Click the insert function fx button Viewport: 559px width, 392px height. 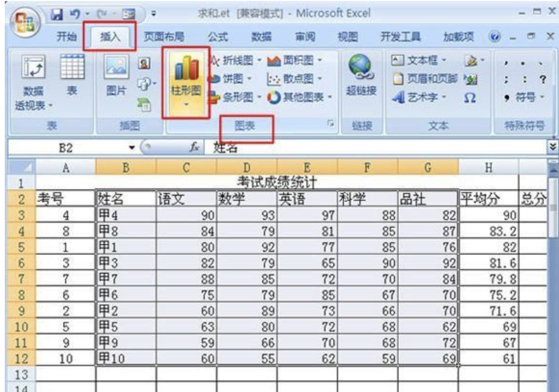(194, 147)
